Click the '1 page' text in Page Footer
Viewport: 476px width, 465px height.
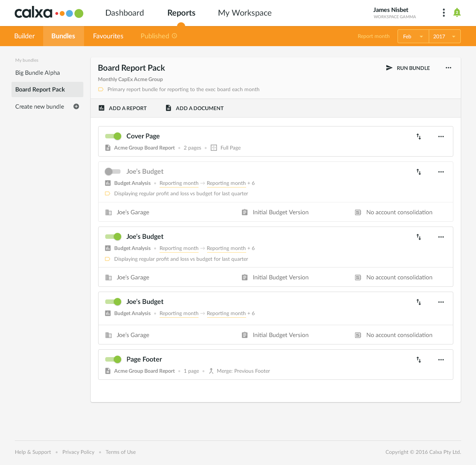(x=191, y=371)
